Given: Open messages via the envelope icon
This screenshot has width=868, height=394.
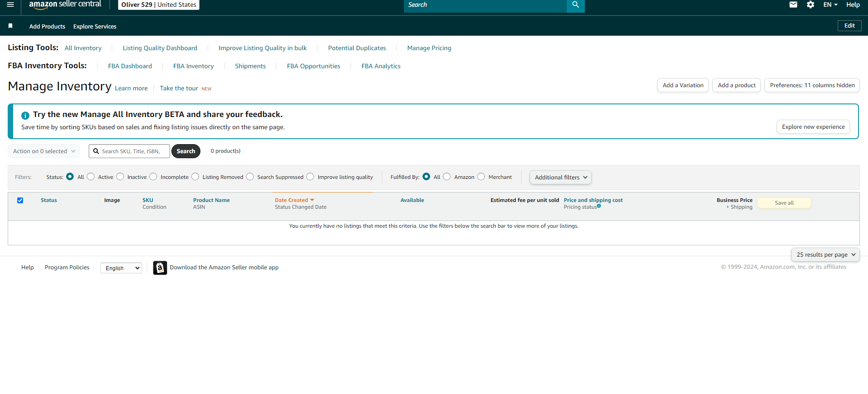Looking at the screenshot, I should coord(793,5).
